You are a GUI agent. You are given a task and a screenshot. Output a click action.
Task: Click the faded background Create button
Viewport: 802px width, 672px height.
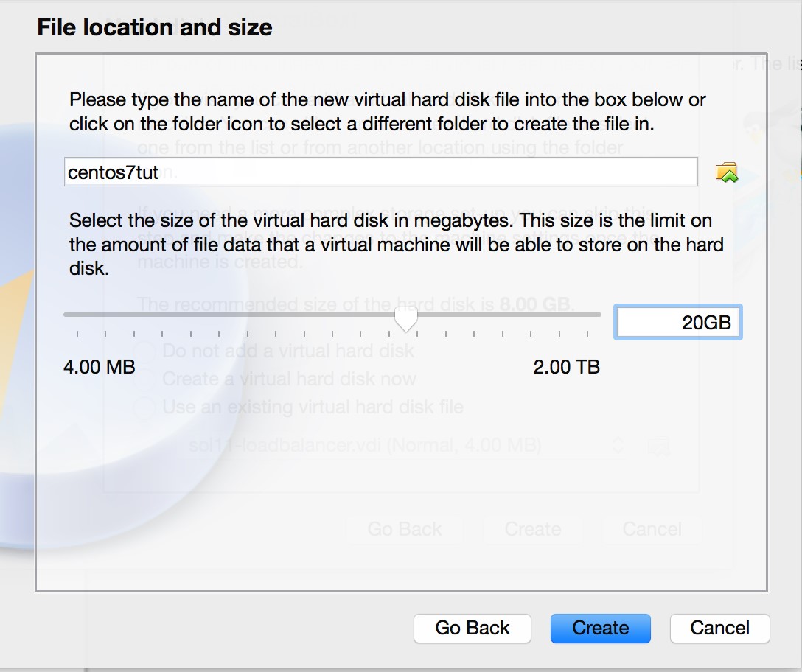point(532,529)
